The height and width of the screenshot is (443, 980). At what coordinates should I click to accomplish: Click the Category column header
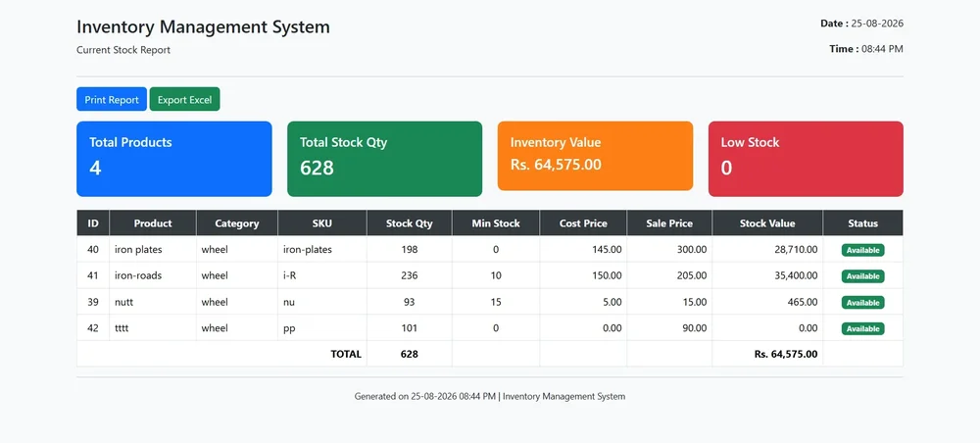coord(237,223)
